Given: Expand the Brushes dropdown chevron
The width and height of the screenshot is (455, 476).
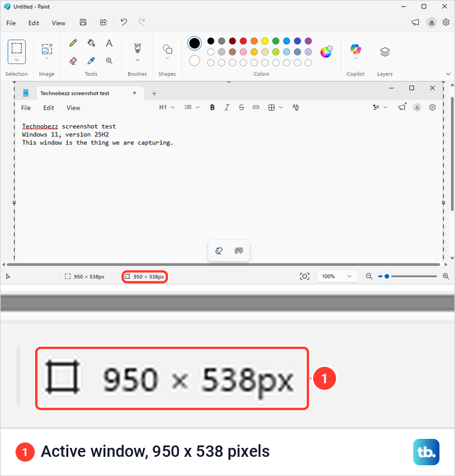Looking at the screenshot, I should [x=138, y=60].
